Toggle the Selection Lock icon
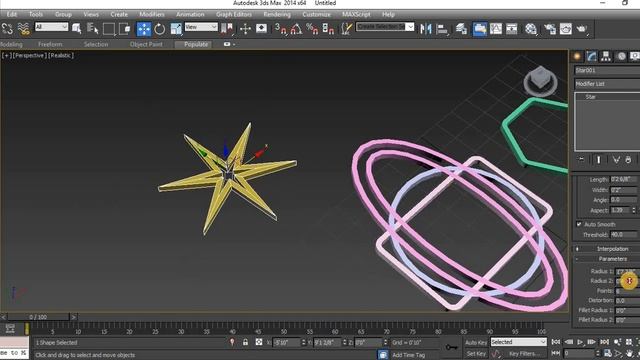The height and width of the screenshot is (360, 640). click(245, 342)
